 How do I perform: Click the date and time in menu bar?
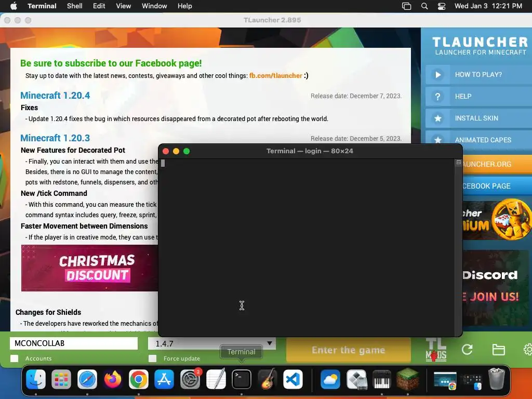488,6
